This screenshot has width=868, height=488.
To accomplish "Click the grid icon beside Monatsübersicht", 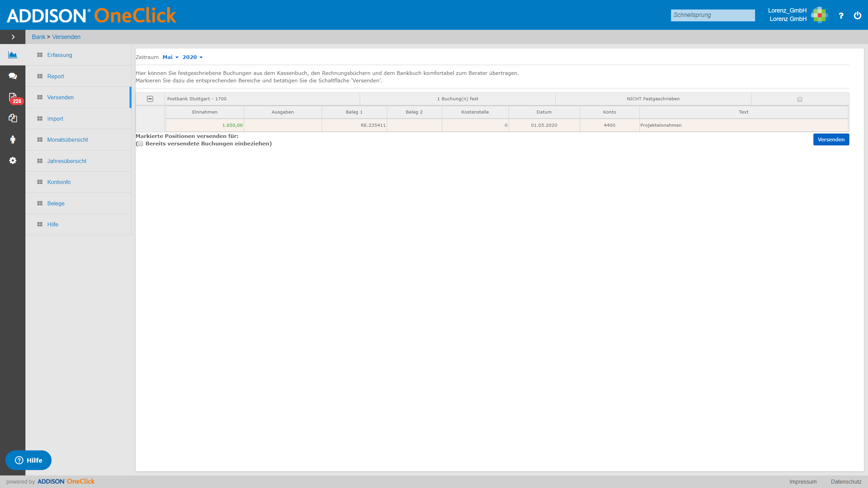I will (40, 140).
